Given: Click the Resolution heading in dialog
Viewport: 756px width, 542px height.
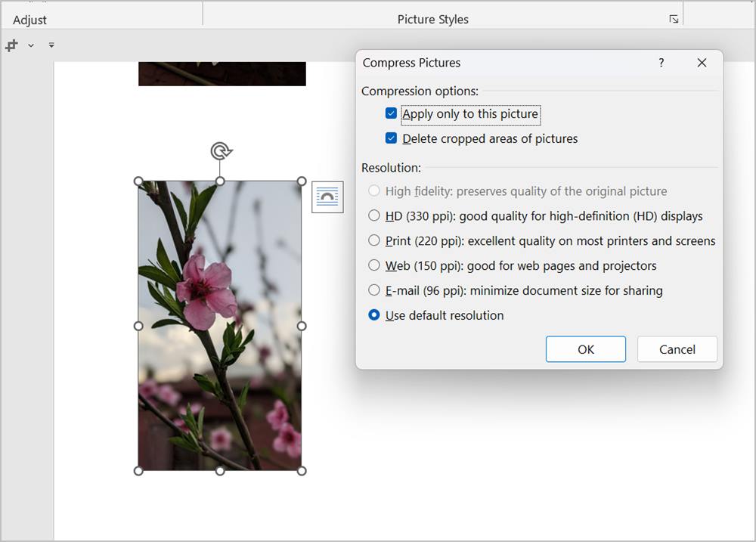Looking at the screenshot, I should [391, 168].
